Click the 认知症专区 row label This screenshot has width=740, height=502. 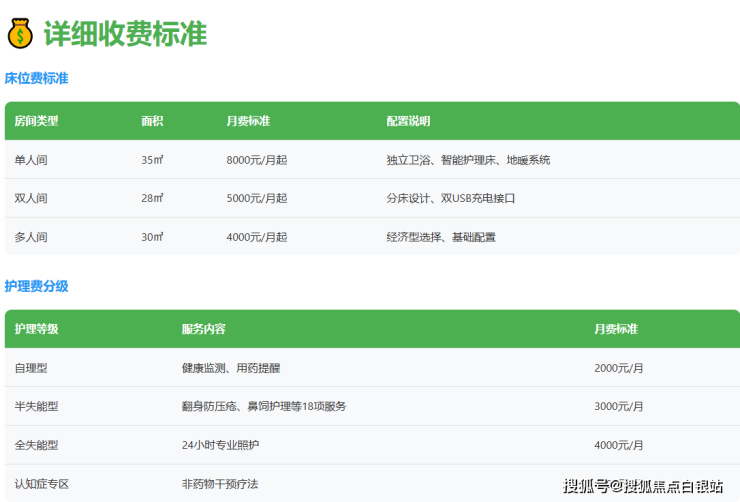coord(41,484)
